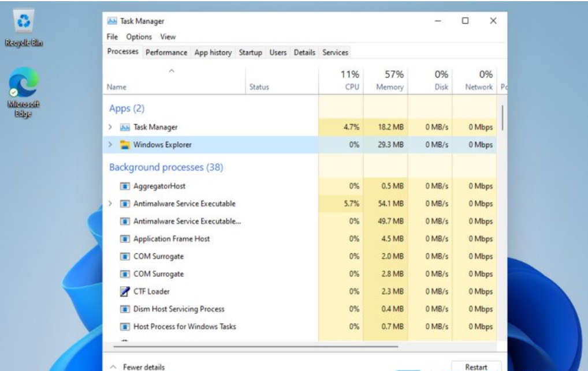The image size is (588, 371).
Task: Expand the Antimalware Service Executable entry
Action: (111, 203)
